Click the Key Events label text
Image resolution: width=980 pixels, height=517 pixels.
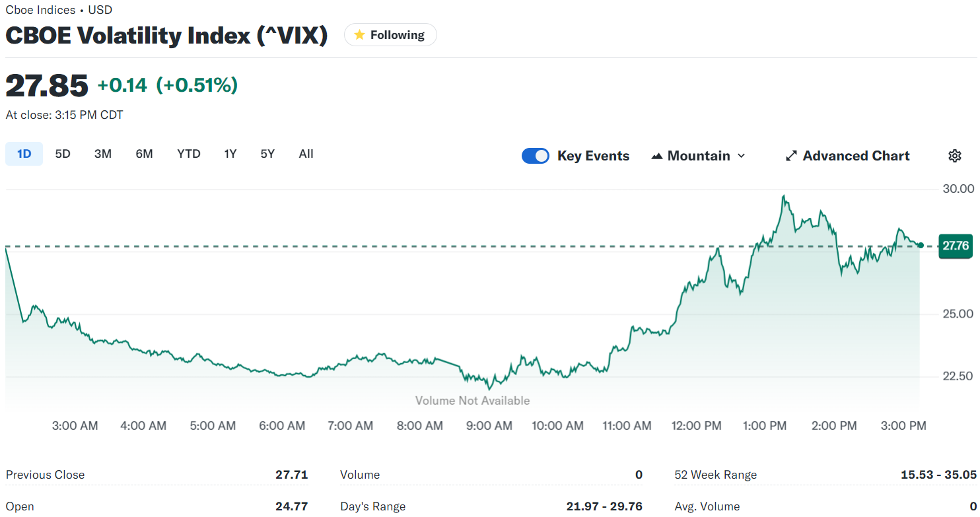593,156
